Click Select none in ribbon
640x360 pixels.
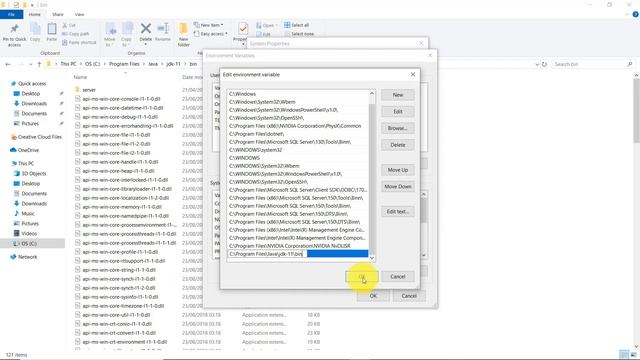click(x=299, y=34)
